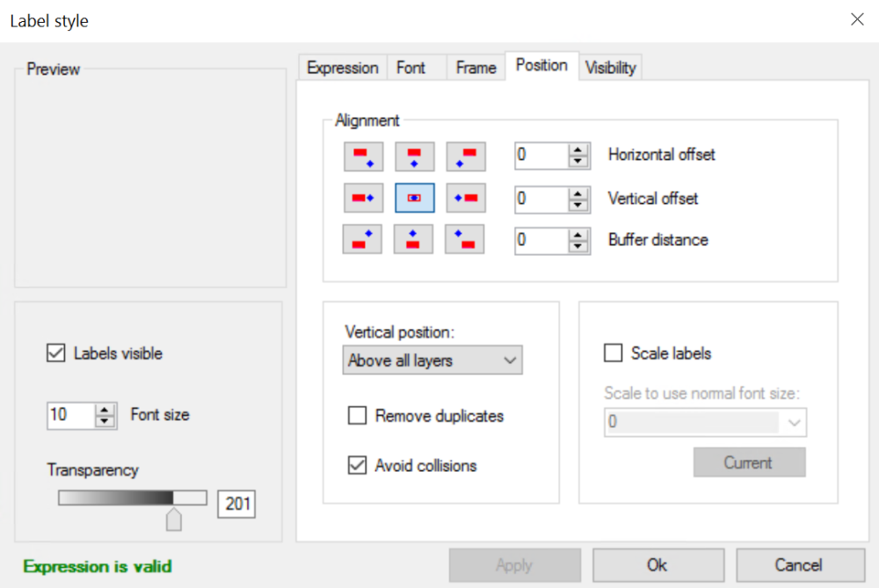Uncheck the Labels visible checkbox
The height and width of the screenshot is (588, 879).
click(55, 353)
